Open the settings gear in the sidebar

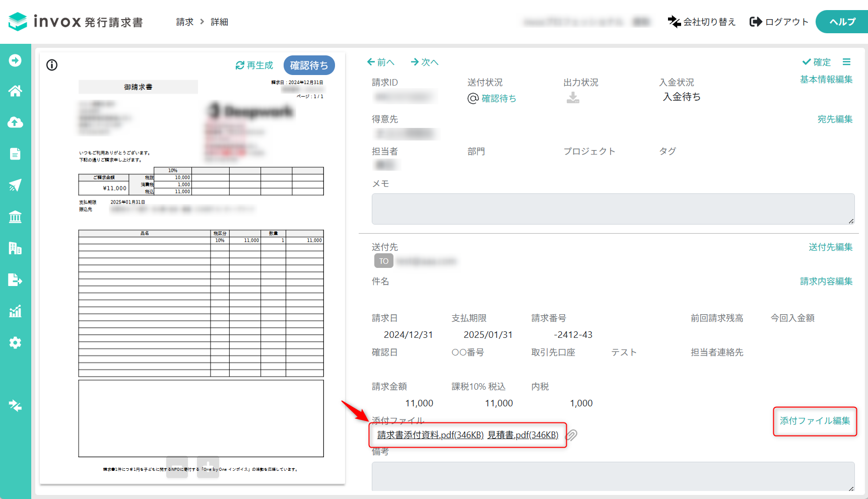pyautogui.click(x=15, y=342)
